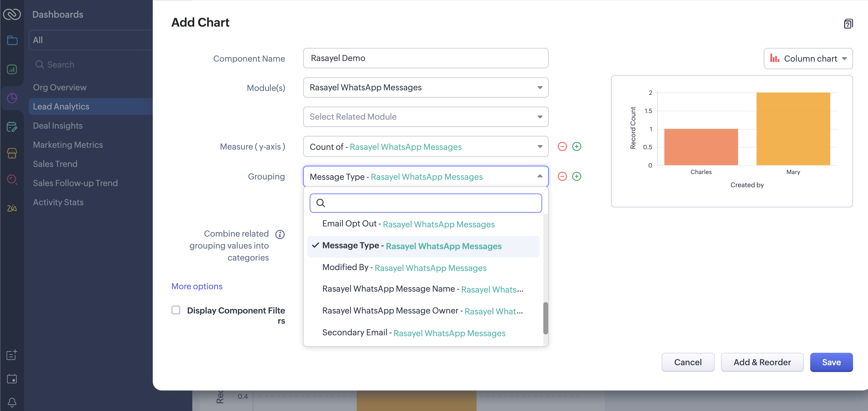The height and width of the screenshot is (411, 868).
Task: Open the Module(s) dropdown
Action: coord(425,88)
